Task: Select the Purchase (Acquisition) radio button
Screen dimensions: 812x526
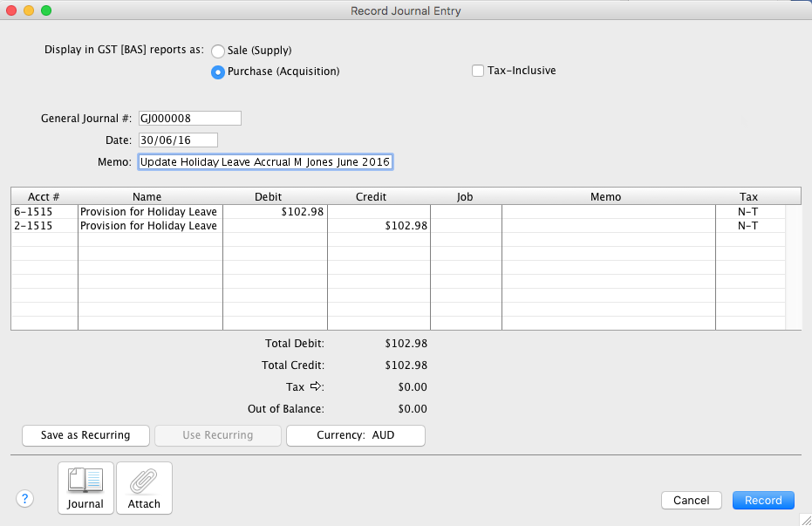Action: tap(218, 72)
